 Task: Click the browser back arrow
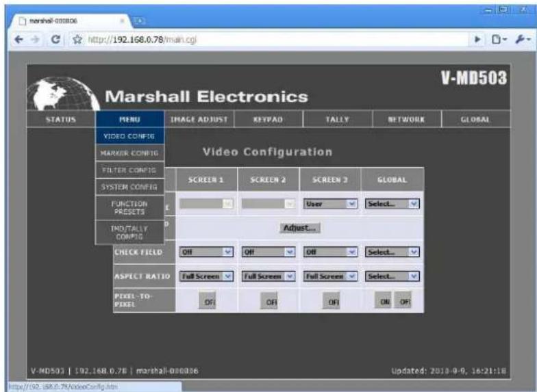coord(19,40)
